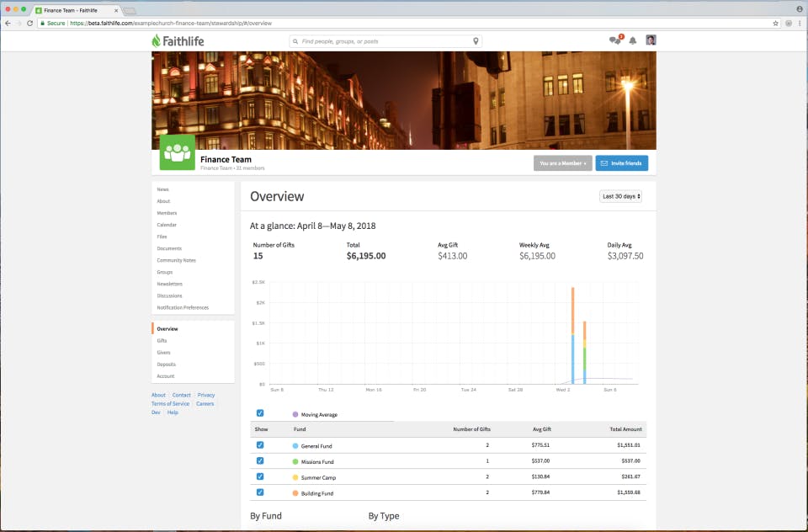Open Deposits in the giving menu
Viewport: 808px width, 532px height.
167,365
